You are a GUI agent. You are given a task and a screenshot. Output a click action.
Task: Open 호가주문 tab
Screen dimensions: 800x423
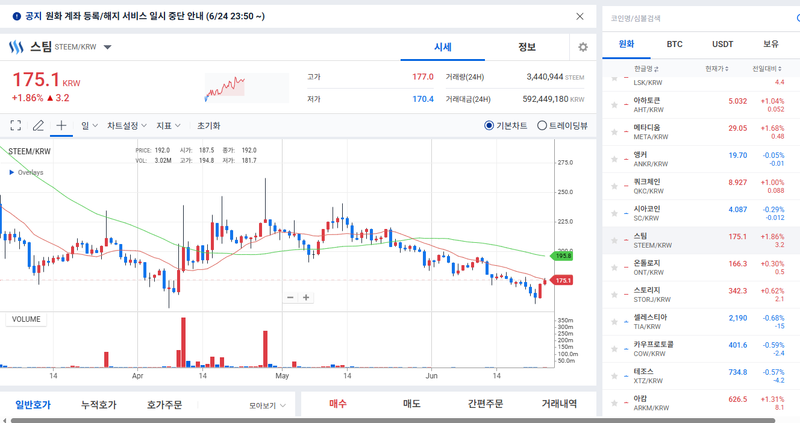(x=164, y=405)
